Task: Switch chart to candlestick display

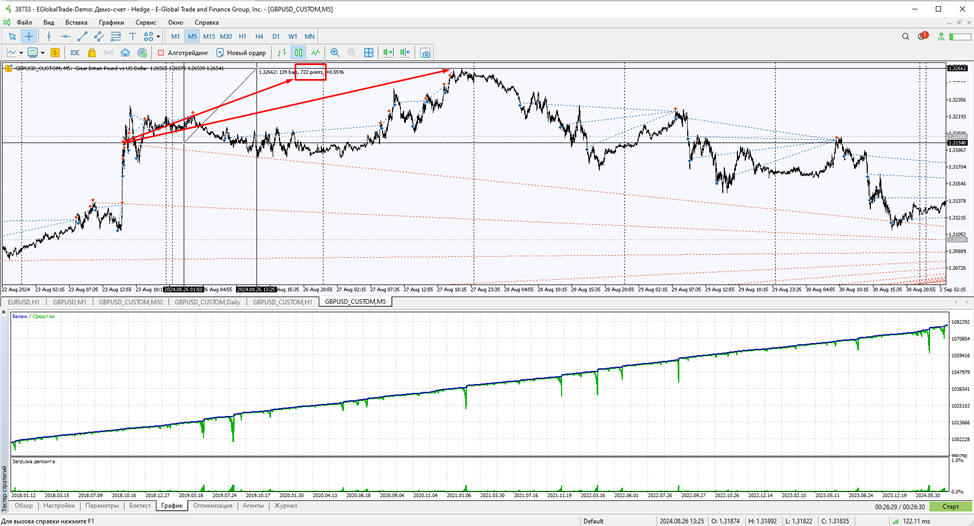Action: [x=299, y=53]
